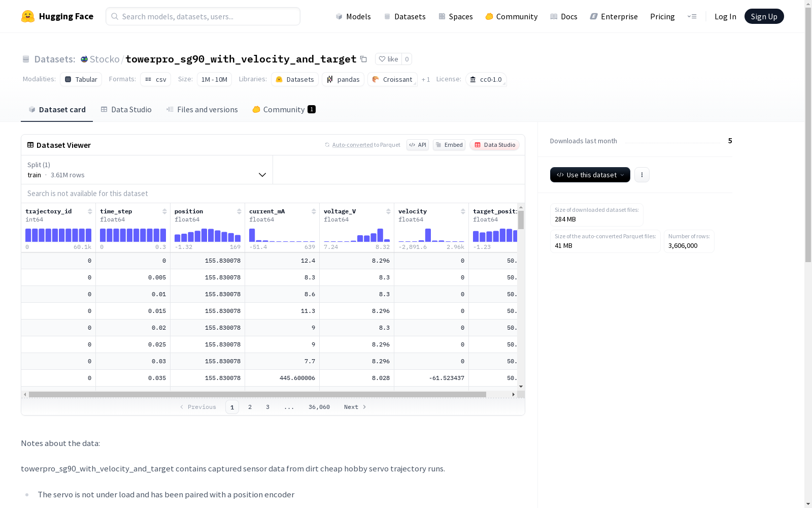Click the table's horizontal scrollbar thumb
Viewport: 812px width, 508px height.
point(257,394)
